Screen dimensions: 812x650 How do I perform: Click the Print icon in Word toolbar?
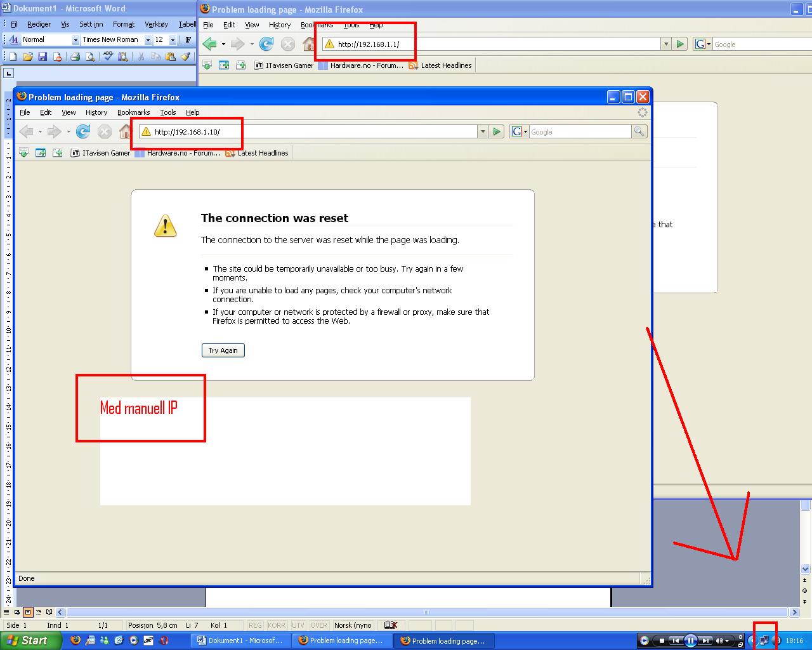coord(75,56)
